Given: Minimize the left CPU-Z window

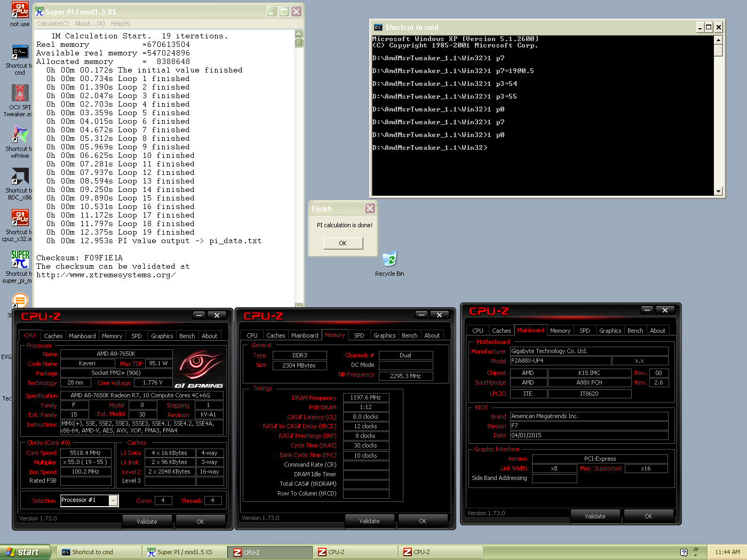Looking at the screenshot, I should tap(199, 315).
